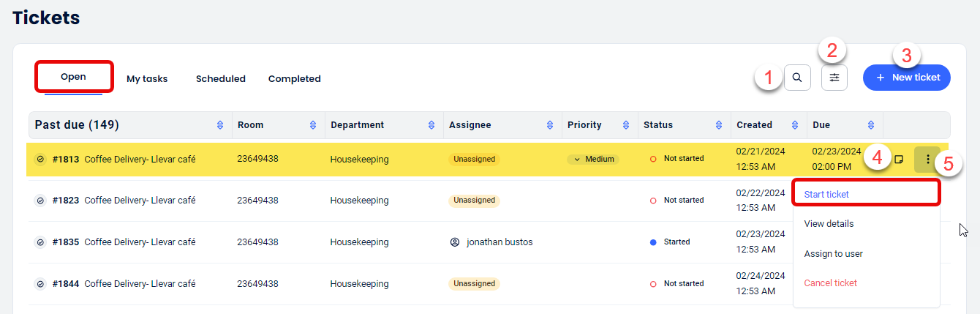The height and width of the screenshot is (314, 980).
Task: Click the search magnifier icon
Action: pyautogui.click(x=797, y=78)
